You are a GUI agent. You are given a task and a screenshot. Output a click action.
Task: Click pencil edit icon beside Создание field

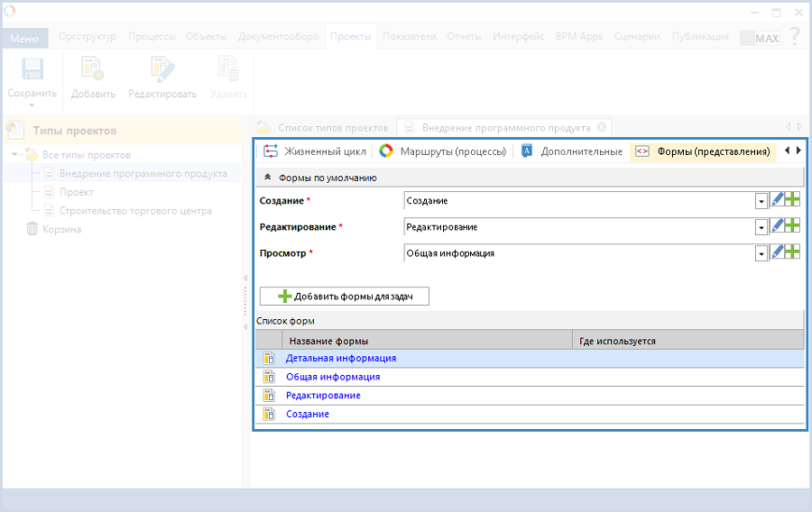click(777, 200)
